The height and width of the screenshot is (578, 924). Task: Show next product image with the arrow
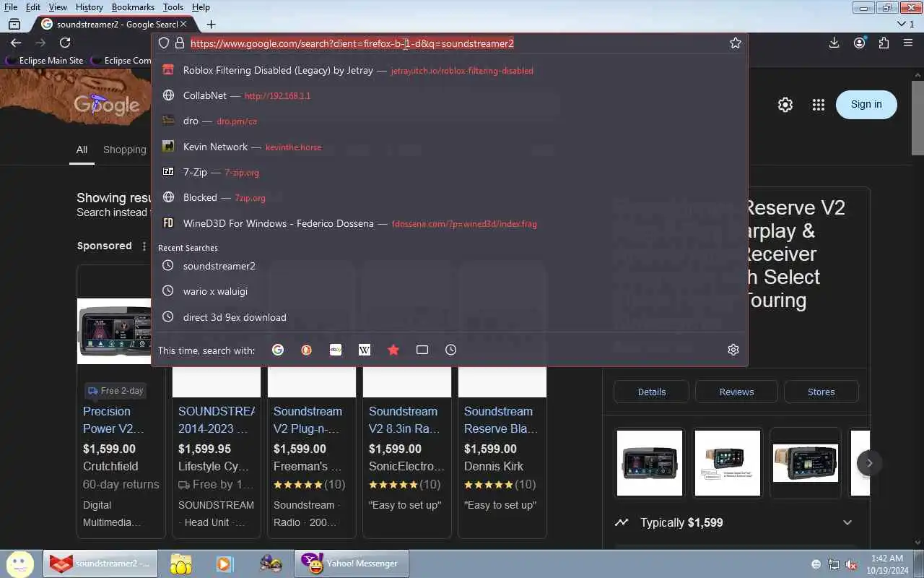(869, 463)
